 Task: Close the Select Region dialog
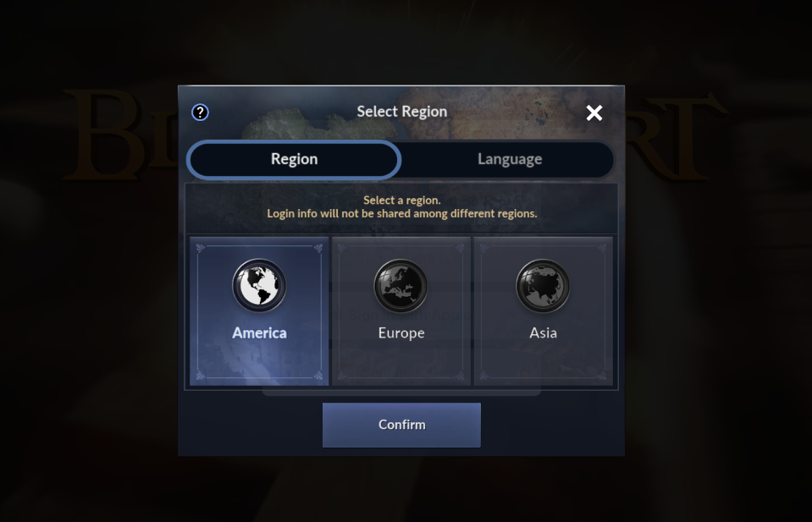[594, 113]
